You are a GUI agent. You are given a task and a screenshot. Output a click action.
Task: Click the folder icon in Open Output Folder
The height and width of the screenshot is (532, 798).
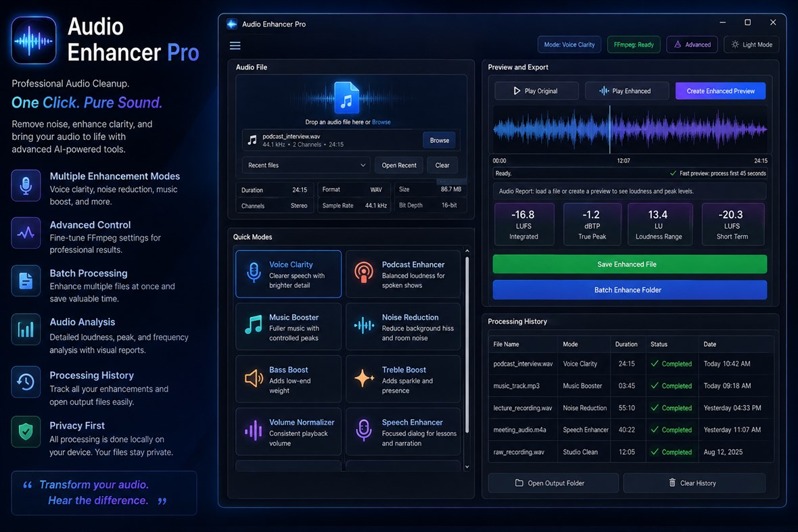pyautogui.click(x=519, y=483)
